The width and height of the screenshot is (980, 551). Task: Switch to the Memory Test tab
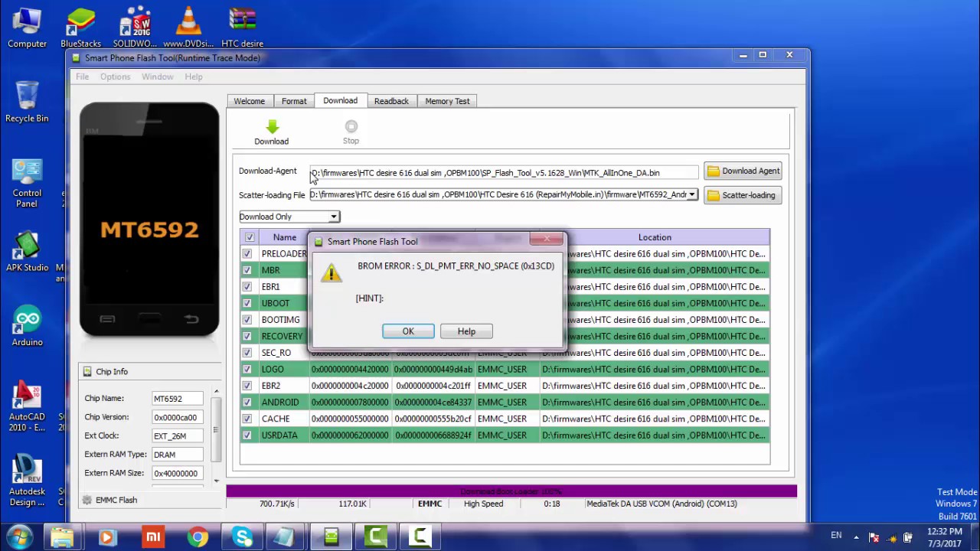tap(447, 101)
